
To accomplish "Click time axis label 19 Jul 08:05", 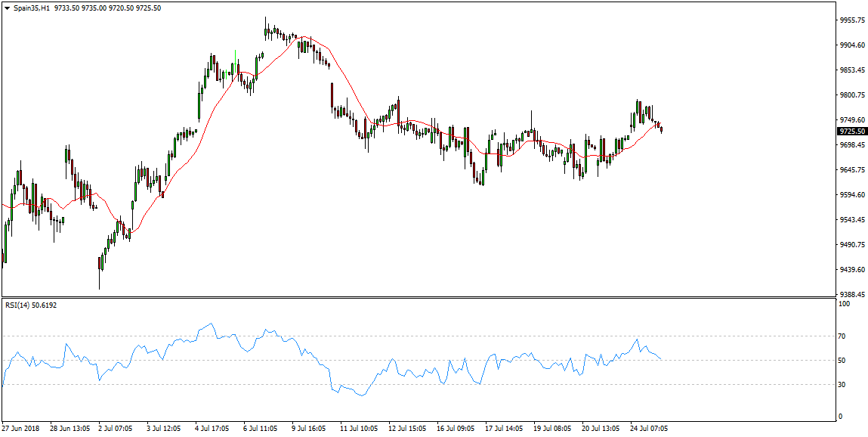I will [552, 429].
